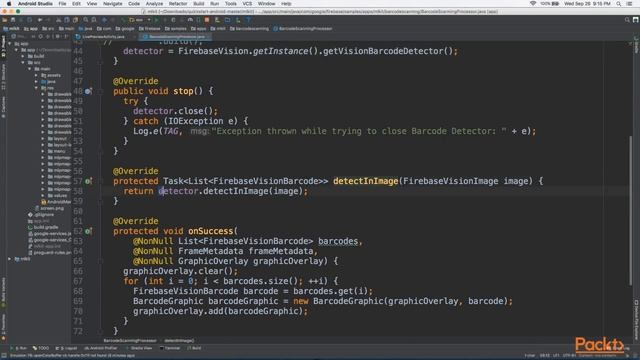Select AndroidManifest file in project tree

(x=56, y=202)
